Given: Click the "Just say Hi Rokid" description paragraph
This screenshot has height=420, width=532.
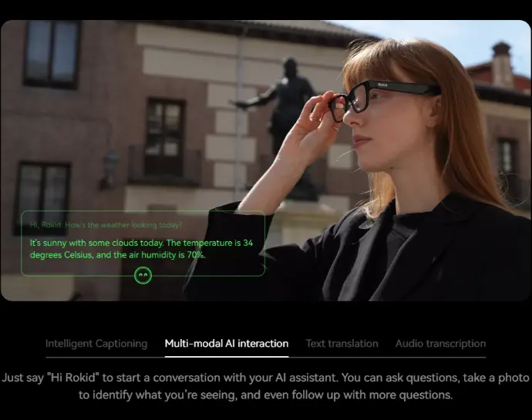Looking at the screenshot, I should (x=266, y=386).
